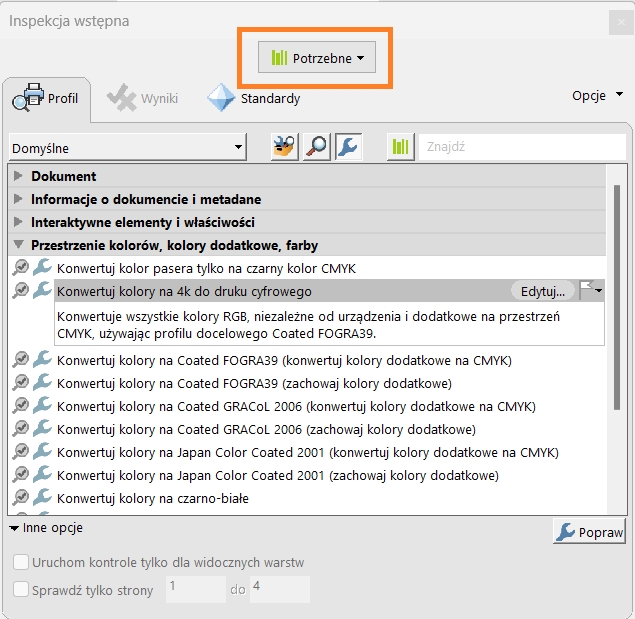Viewport: 635px width, 619px height.
Task: Open the Potrzebne library dropdown
Action: [317, 58]
